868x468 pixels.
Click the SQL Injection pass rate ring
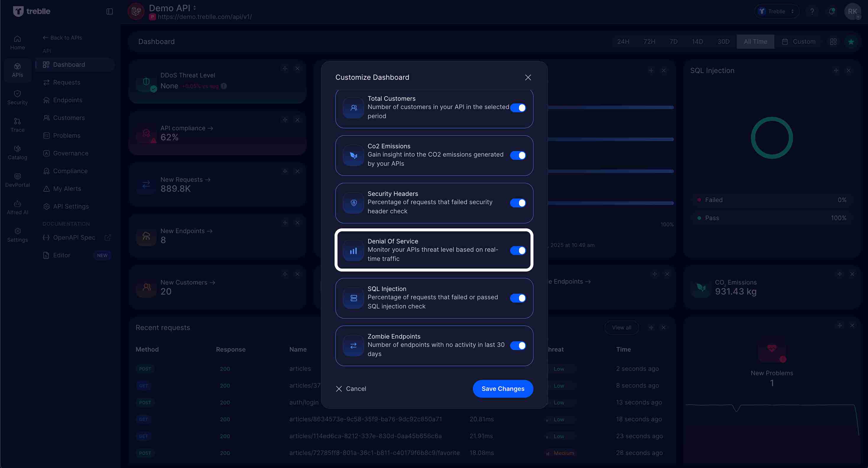[x=772, y=137]
